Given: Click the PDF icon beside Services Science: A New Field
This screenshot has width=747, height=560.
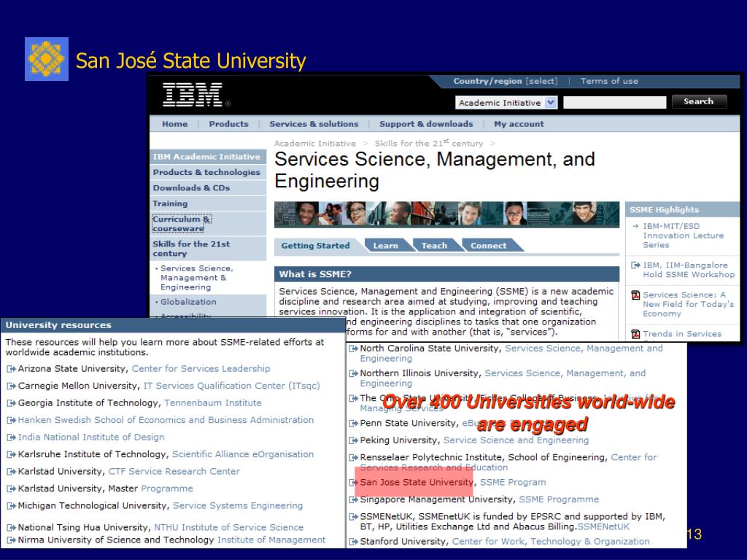Looking at the screenshot, I should click(635, 295).
